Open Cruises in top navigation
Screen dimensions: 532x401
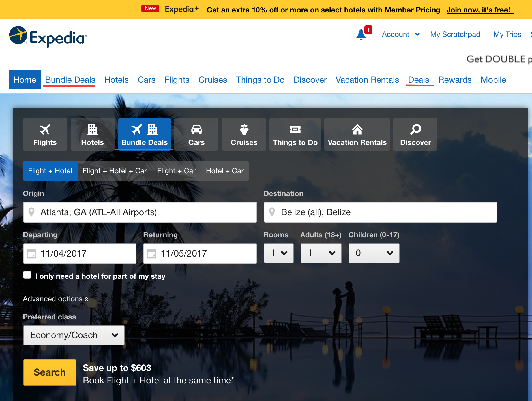pyautogui.click(x=213, y=80)
